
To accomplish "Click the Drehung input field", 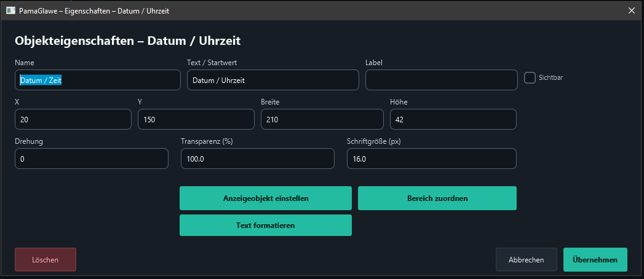I will 92,159.
